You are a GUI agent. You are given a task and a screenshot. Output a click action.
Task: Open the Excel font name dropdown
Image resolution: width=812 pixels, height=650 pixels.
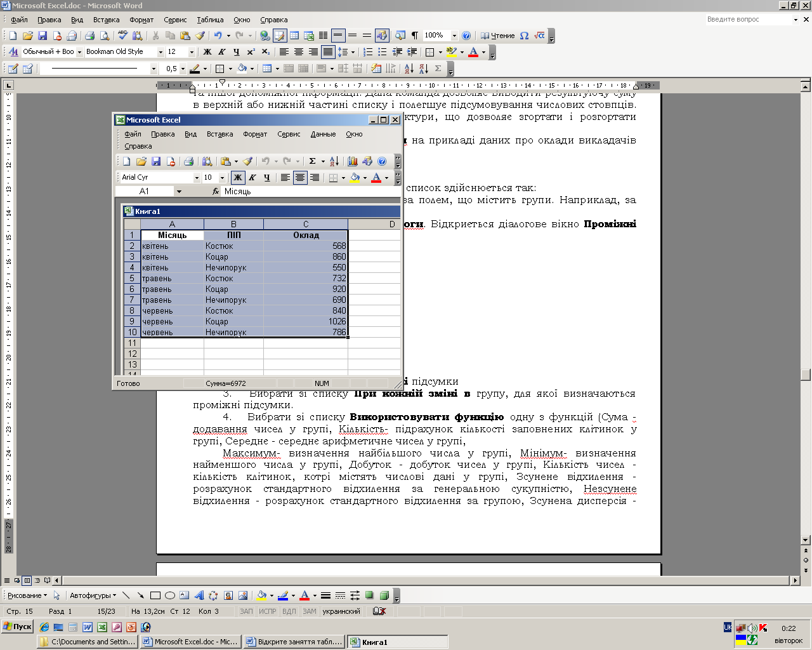pos(197,178)
